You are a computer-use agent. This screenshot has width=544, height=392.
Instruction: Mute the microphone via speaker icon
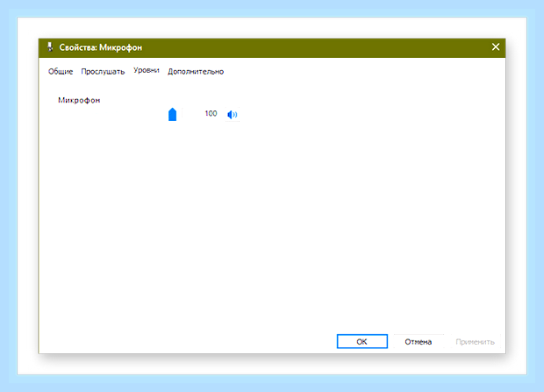(x=233, y=115)
